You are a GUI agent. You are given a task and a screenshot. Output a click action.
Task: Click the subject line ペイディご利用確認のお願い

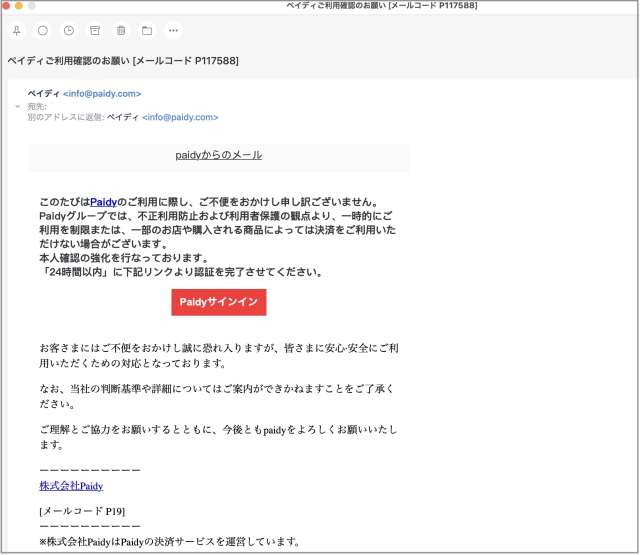pos(123,61)
